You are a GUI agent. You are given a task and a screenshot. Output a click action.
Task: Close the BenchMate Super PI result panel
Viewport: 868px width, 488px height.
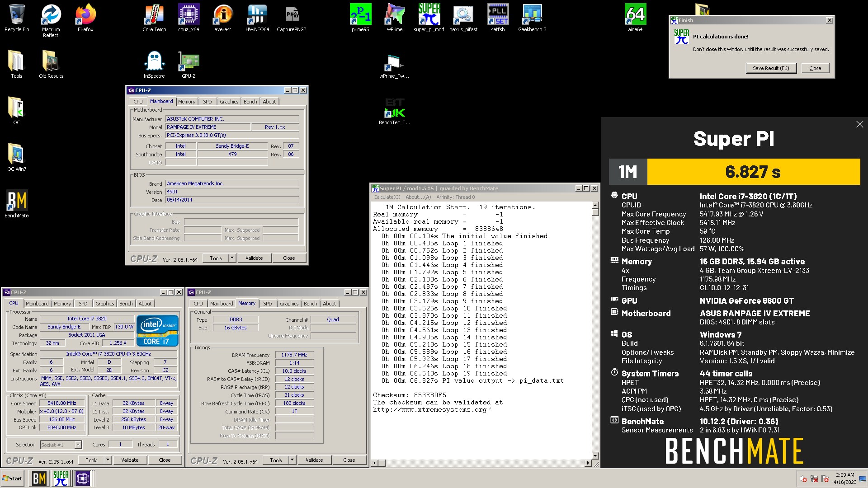(859, 124)
